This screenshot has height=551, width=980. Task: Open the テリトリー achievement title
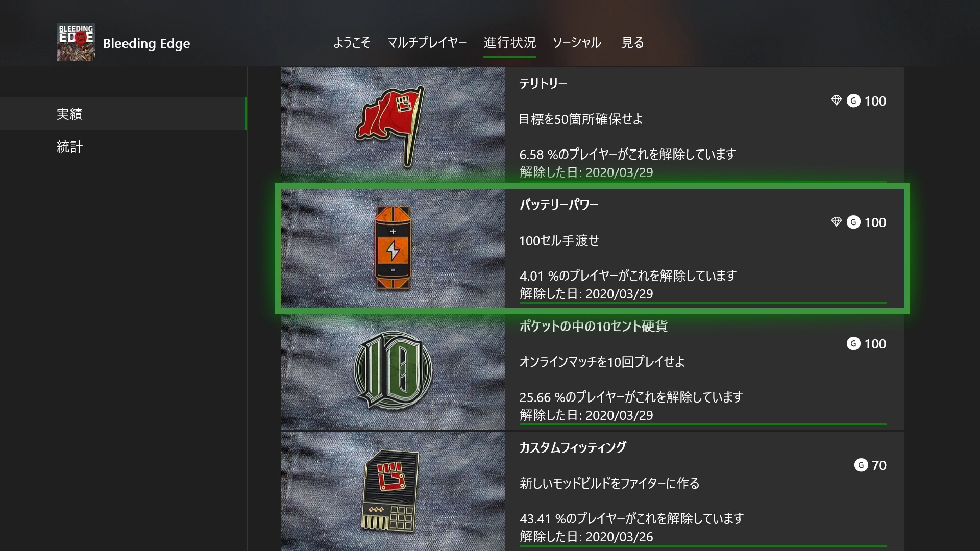click(543, 84)
